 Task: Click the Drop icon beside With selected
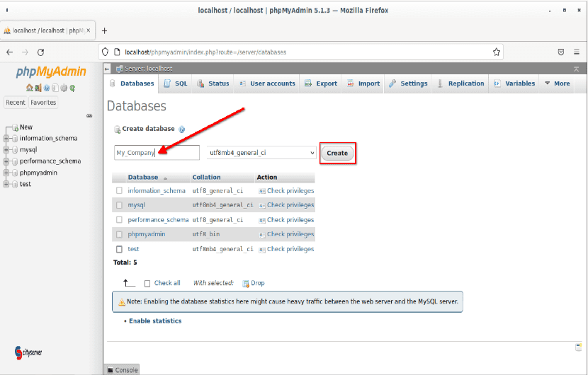pos(246,284)
